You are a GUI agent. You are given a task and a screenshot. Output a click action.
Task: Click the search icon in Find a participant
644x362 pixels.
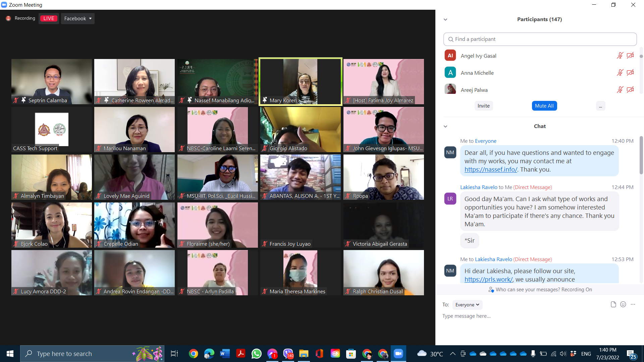pos(451,39)
